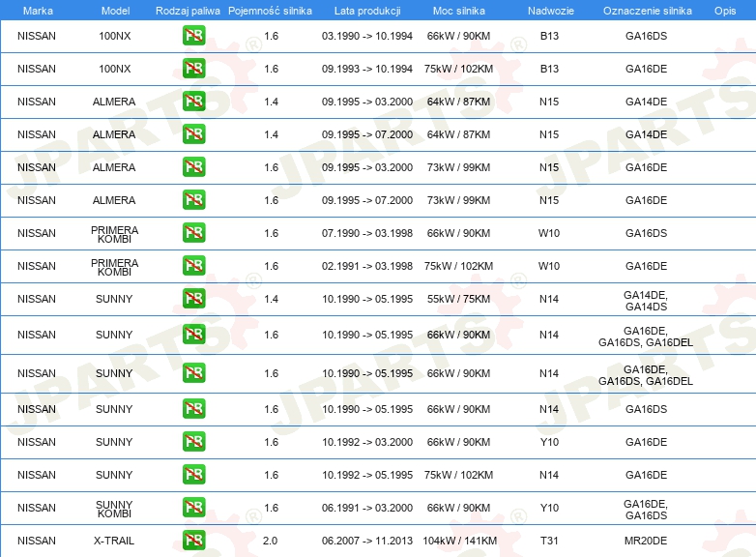Image resolution: width=756 pixels, height=557 pixels.
Task: Click the petrol fuel icon in the 100NX GA16DE row
Action: coord(193,68)
